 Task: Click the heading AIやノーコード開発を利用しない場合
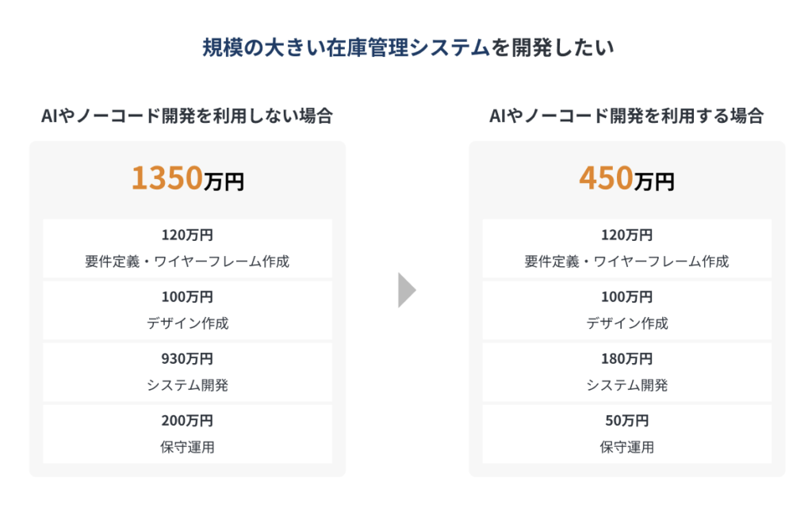point(187,116)
